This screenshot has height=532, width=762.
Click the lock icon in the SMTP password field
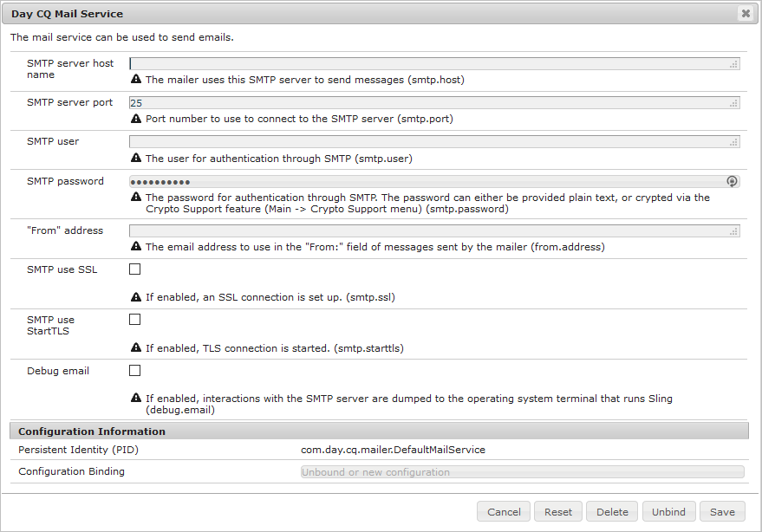(x=733, y=181)
